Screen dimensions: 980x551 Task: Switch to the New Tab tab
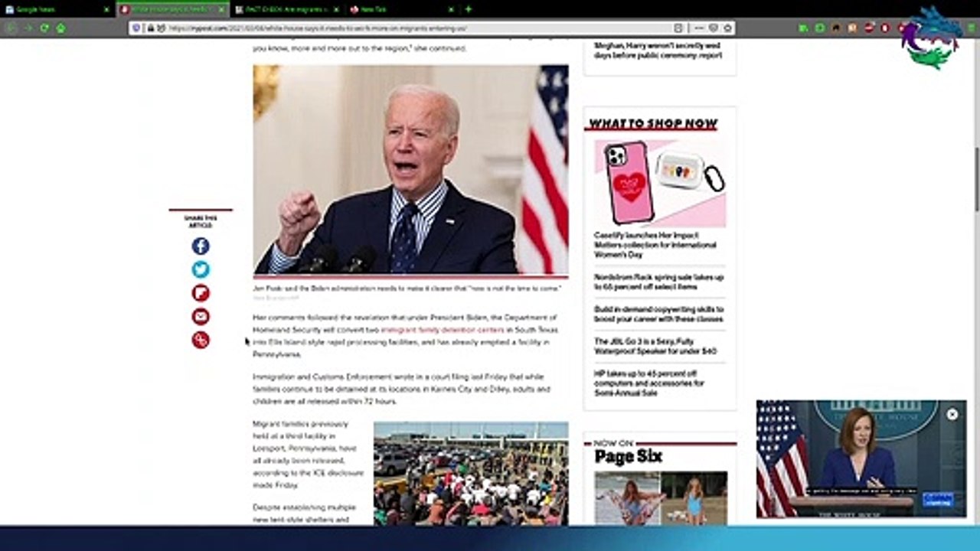pyautogui.click(x=402, y=9)
